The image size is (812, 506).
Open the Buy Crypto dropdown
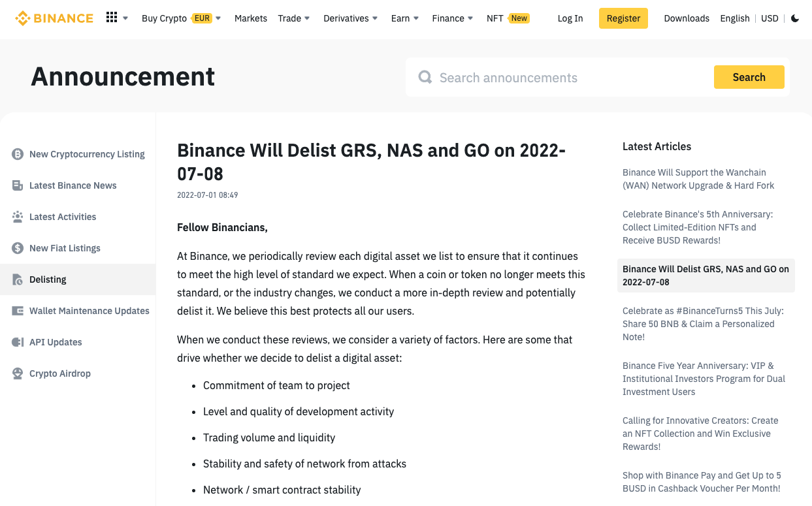181,18
